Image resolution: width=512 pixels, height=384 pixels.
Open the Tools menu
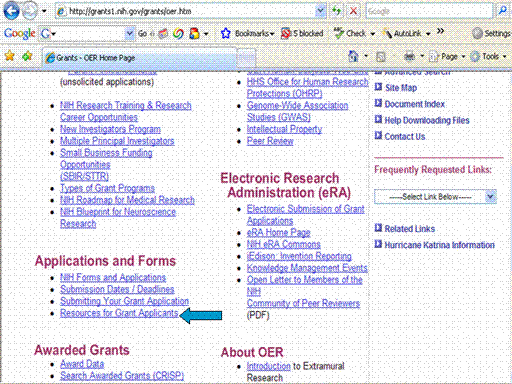488,57
